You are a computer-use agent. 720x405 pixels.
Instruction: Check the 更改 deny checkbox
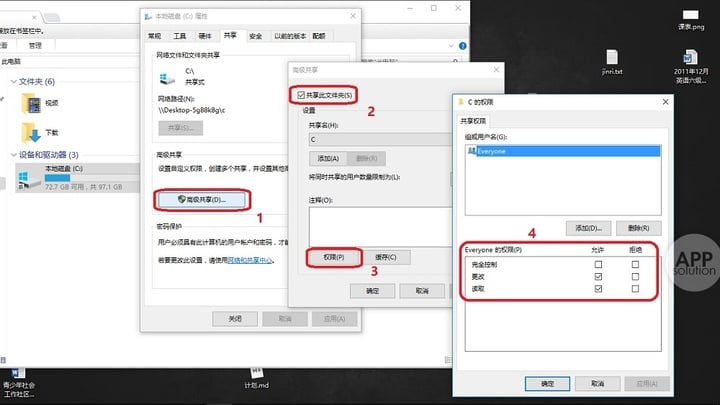pos(635,276)
